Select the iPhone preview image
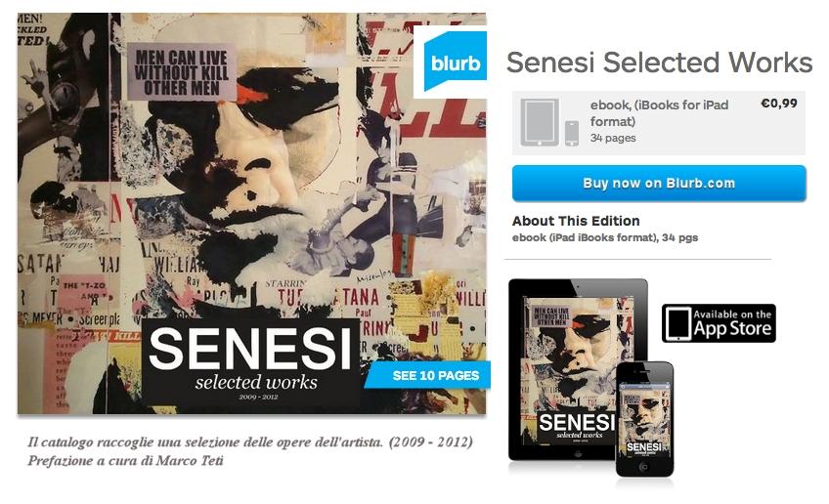The height and width of the screenshot is (504, 829). pos(644,420)
